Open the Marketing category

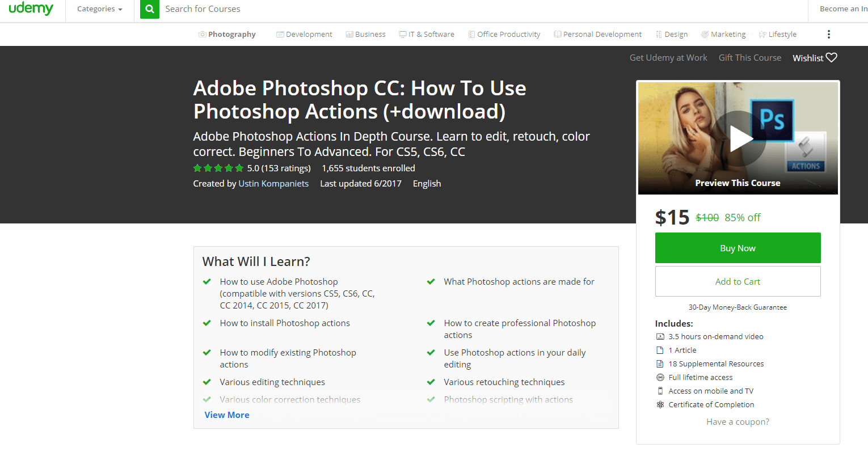tap(723, 35)
